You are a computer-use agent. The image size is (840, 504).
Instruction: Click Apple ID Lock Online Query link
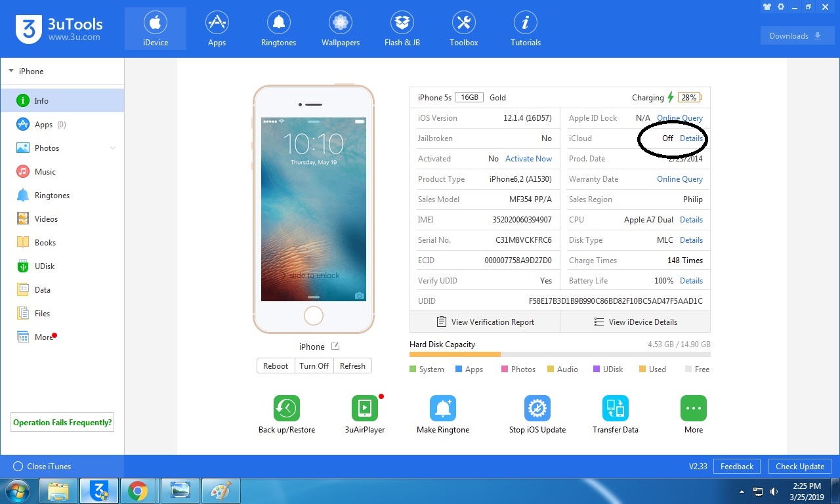pyautogui.click(x=680, y=118)
